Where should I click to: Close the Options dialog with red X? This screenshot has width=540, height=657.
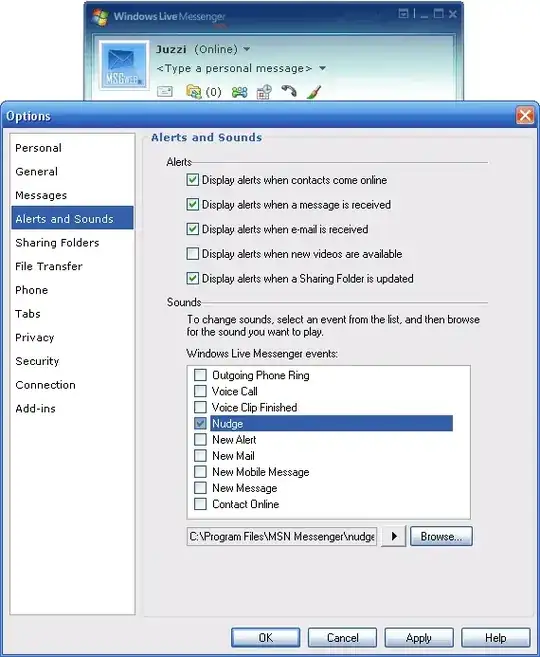point(525,115)
